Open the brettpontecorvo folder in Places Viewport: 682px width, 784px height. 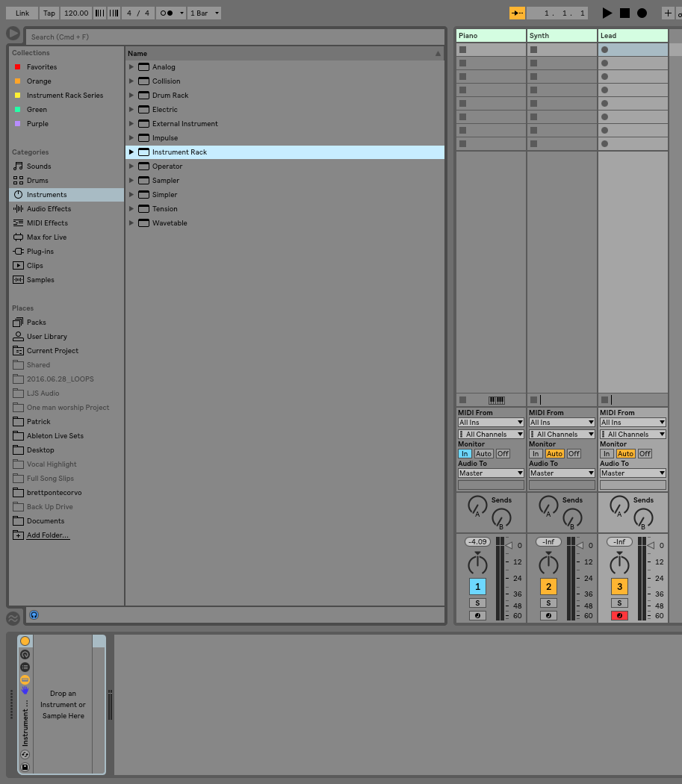click(x=54, y=493)
